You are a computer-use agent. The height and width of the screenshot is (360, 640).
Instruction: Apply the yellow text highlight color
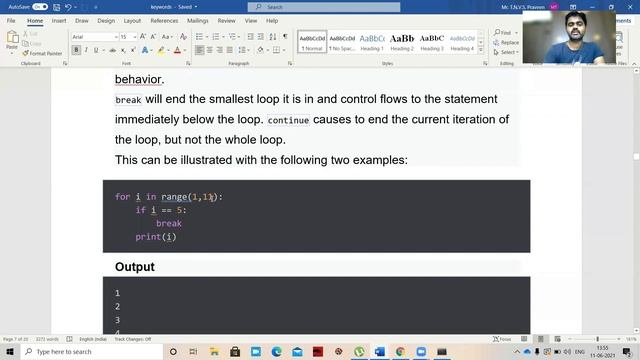click(x=161, y=50)
